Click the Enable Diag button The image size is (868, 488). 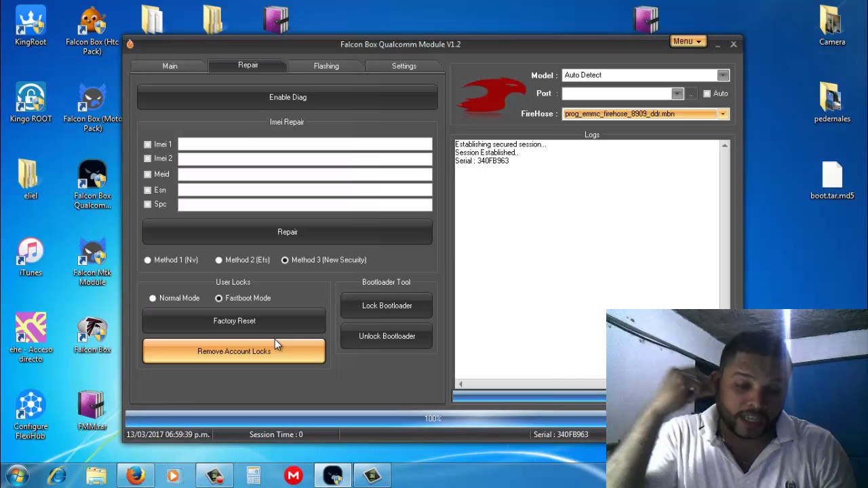click(x=288, y=97)
